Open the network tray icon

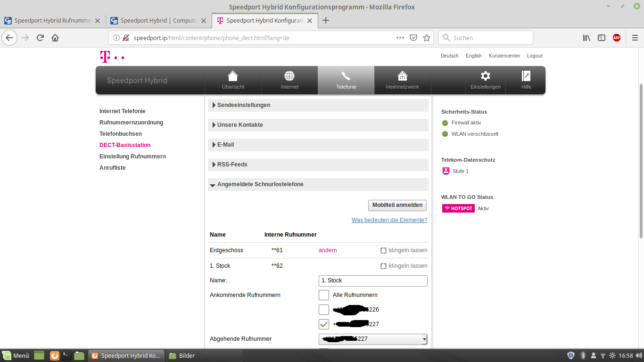(x=603, y=355)
